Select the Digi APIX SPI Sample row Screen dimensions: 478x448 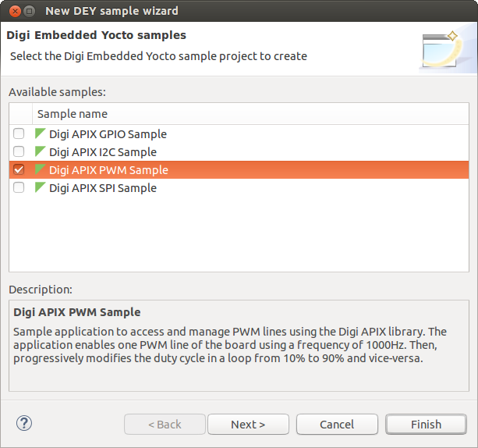click(239, 187)
